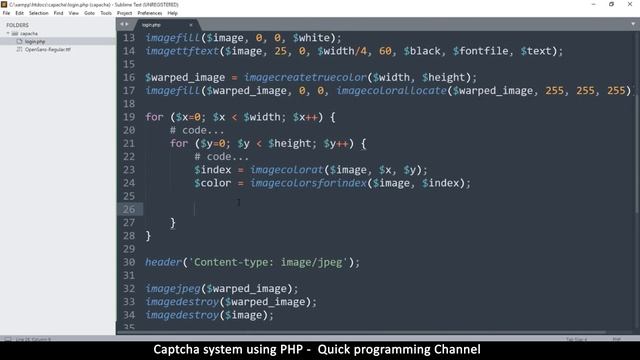Click imagejpeg function on line 32
Screen dimensions: 640x360
[x=173, y=289]
